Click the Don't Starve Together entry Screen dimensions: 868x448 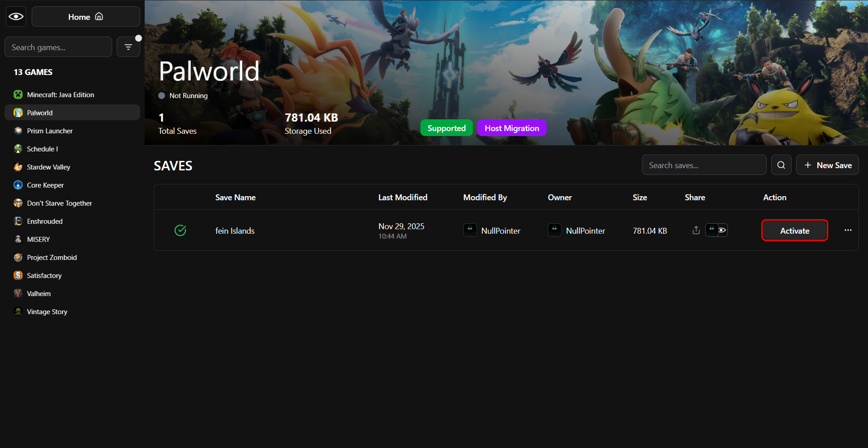[72, 203]
